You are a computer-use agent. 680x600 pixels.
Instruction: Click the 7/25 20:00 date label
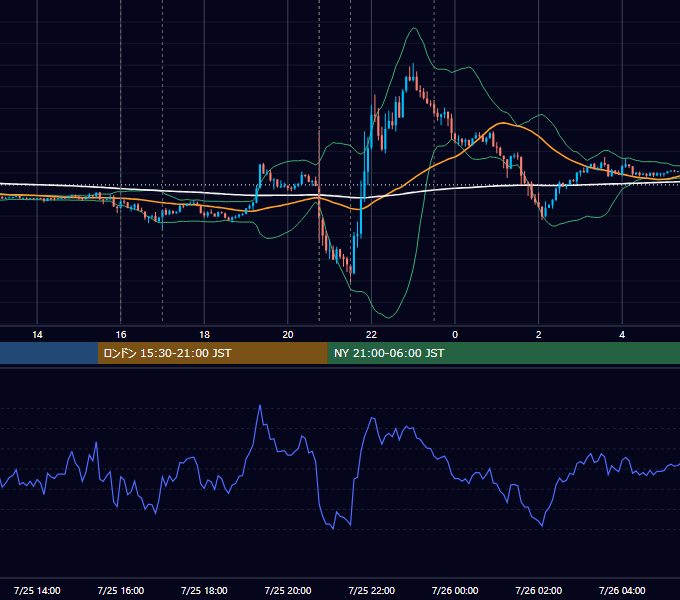point(288,590)
